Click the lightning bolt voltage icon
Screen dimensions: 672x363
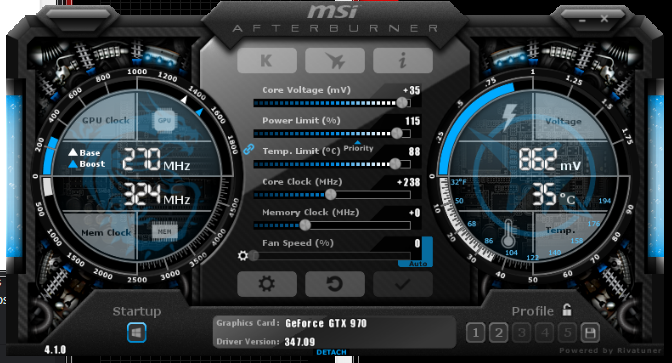(x=509, y=117)
